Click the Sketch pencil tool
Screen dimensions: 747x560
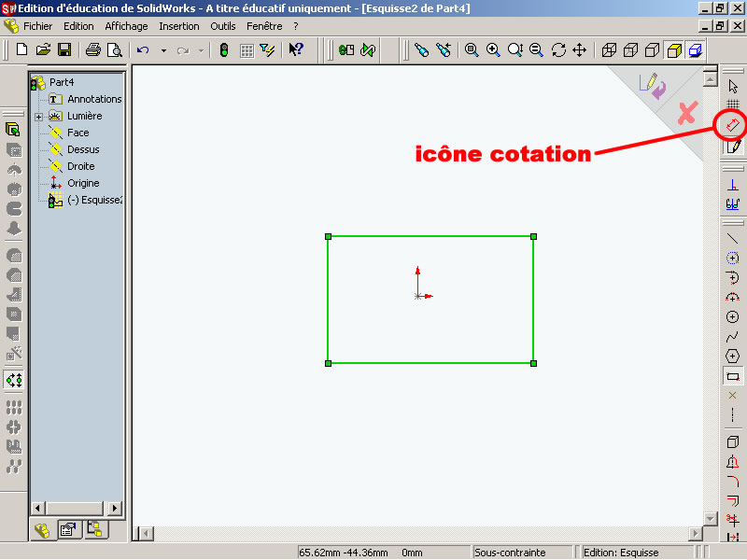733,146
